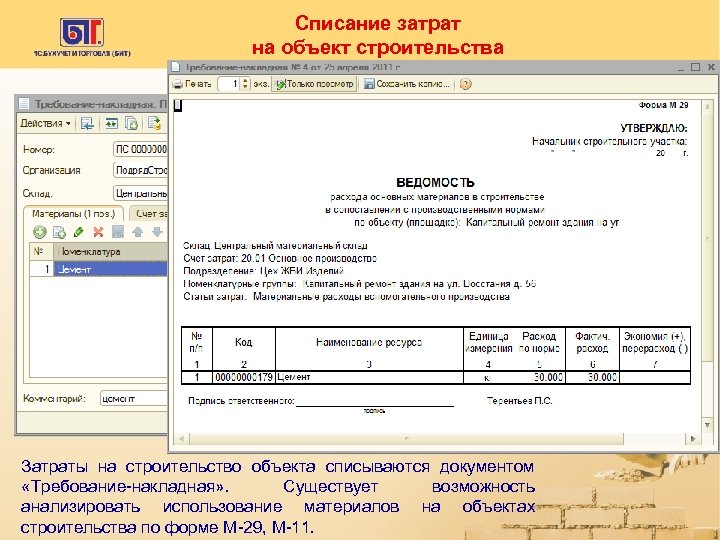
Task: Click Счет затрат: 20.01 Основное производство line
Action: point(280,259)
